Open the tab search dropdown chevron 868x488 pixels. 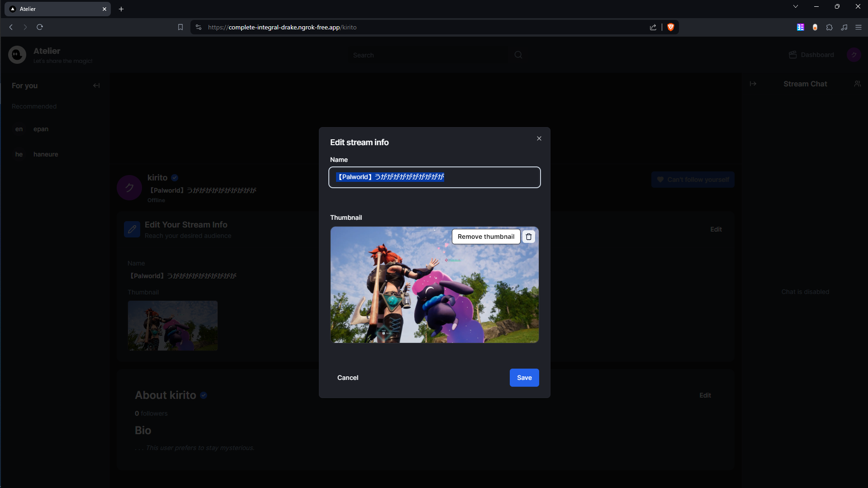click(796, 6)
